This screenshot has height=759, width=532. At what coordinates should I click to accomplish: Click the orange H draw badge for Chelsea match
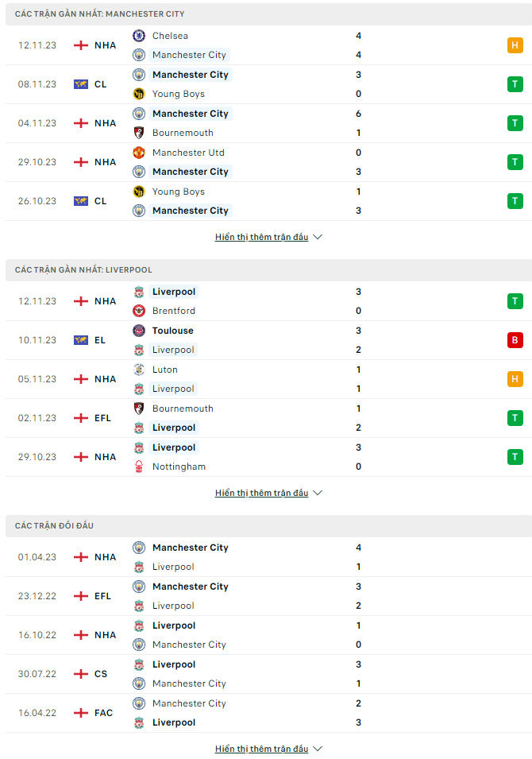pyautogui.click(x=515, y=45)
